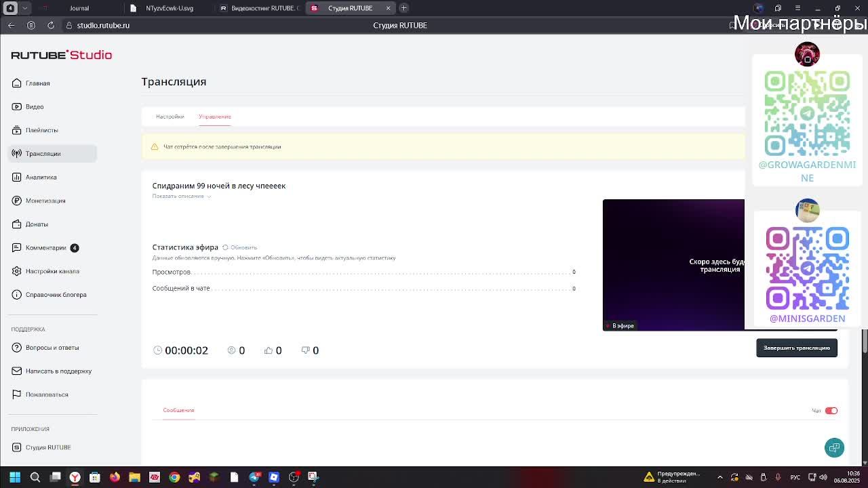
Task: Close the Студия RUTUBE browser tab
Action: pos(389,8)
